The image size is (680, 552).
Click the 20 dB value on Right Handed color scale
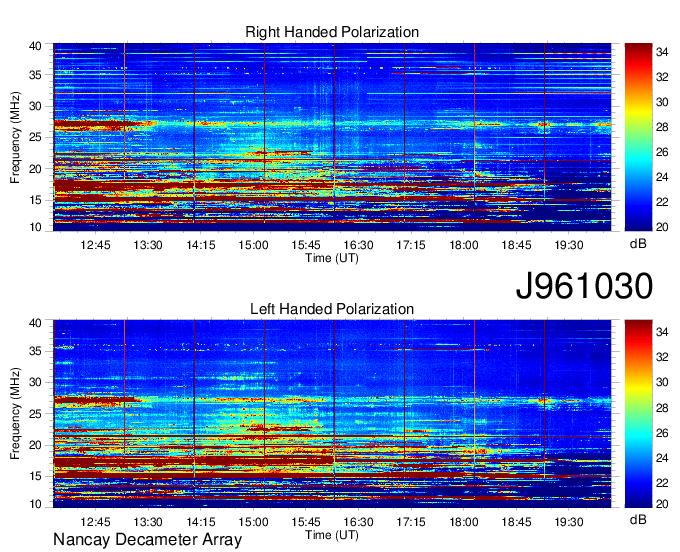pyautogui.click(x=662, y=227)
